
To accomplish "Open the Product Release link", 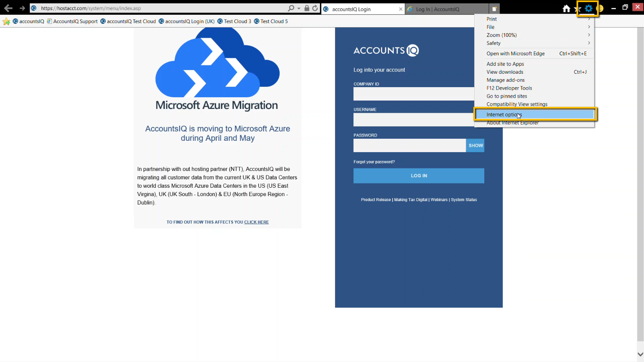I will pos(376,200).
